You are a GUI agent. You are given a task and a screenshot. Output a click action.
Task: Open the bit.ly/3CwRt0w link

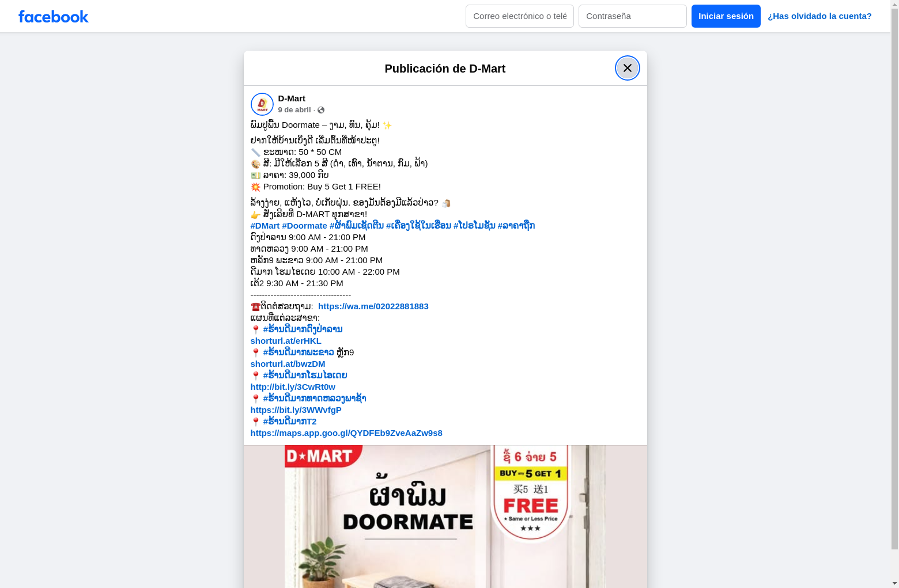pyautogui.click(x=293, y=387)
